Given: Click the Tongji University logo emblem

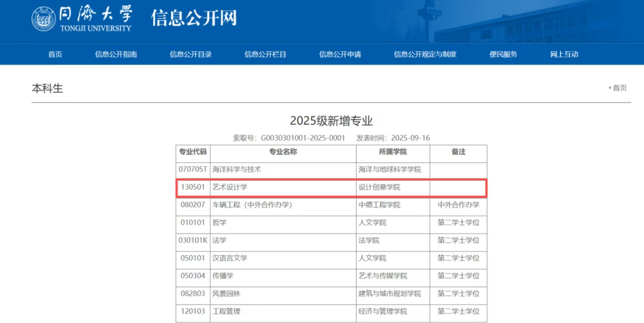Looking at the screenshot, I should [x=43, y=18].
